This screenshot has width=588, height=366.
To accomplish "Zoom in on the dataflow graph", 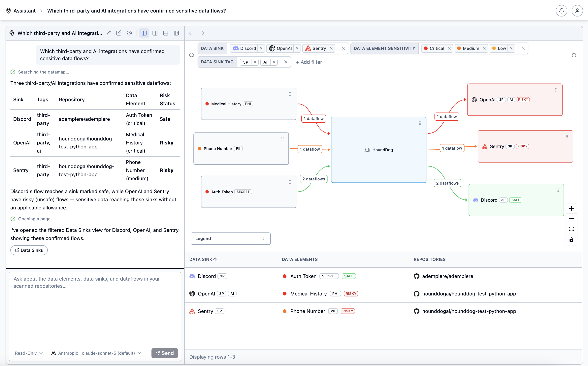I will pos(571,208).
